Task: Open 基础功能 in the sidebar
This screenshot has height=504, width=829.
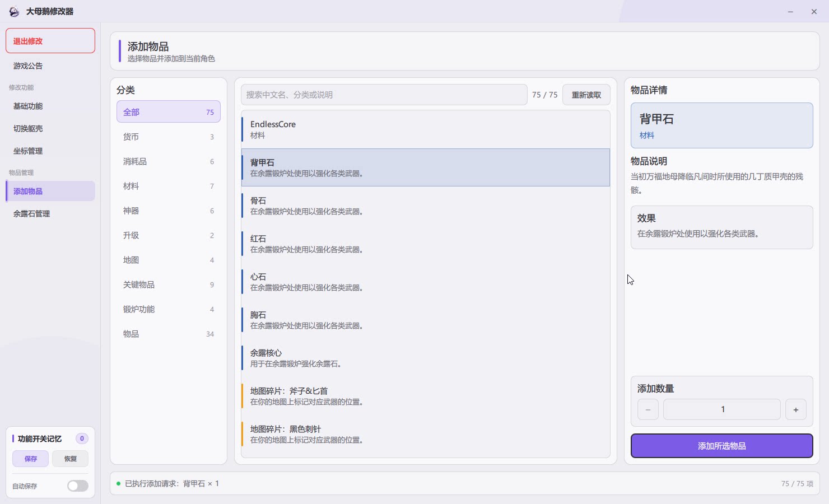Action: click(50, 106)
